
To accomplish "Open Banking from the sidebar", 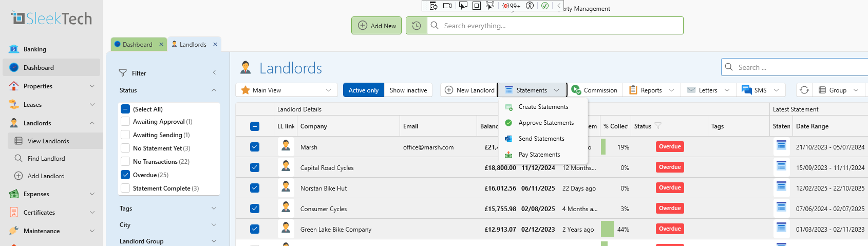I will pyautogui.click(x=35, y=49).
